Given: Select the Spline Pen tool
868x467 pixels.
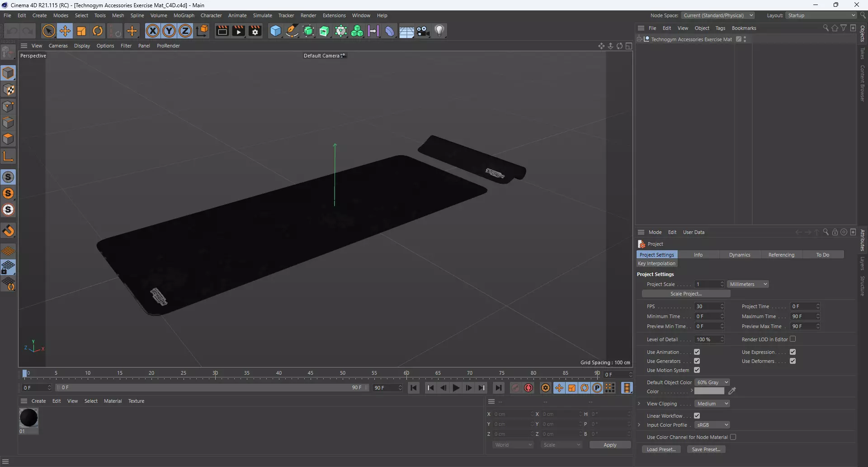Looking at the screenshot, I should [x=292, y=31].
